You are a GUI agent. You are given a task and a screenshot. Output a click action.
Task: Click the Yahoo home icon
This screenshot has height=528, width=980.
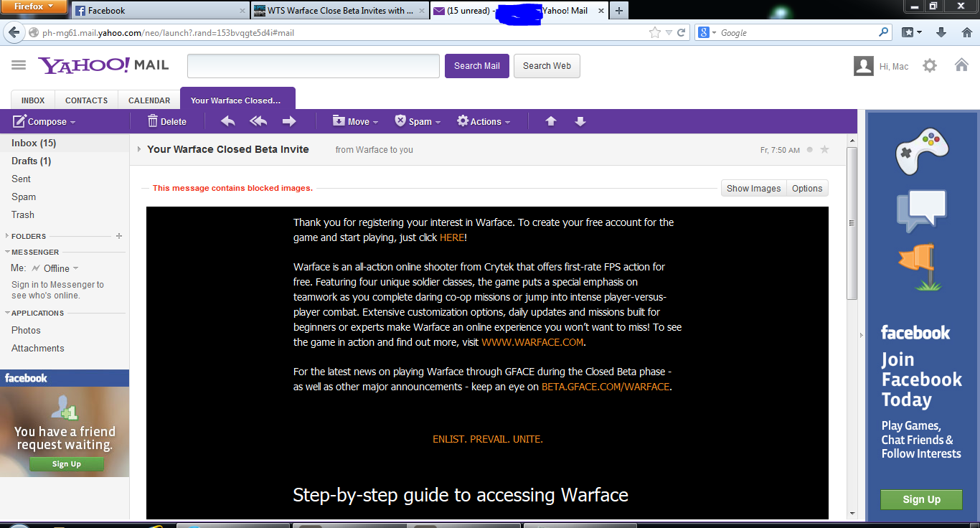click(x=961, y=65)
